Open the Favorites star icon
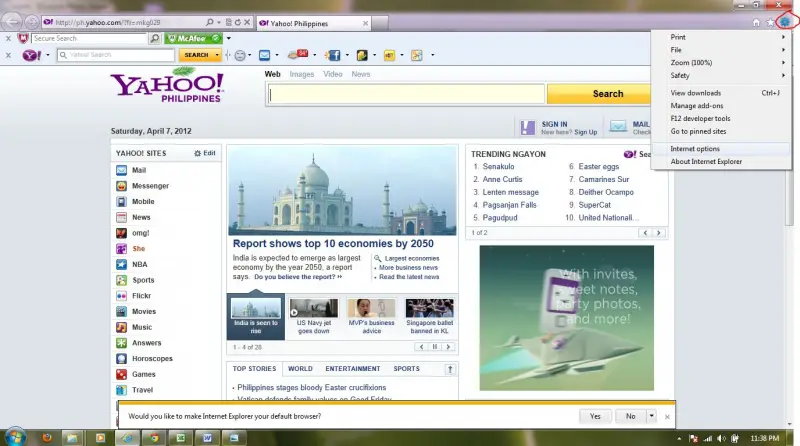 (x=770, y=22)
